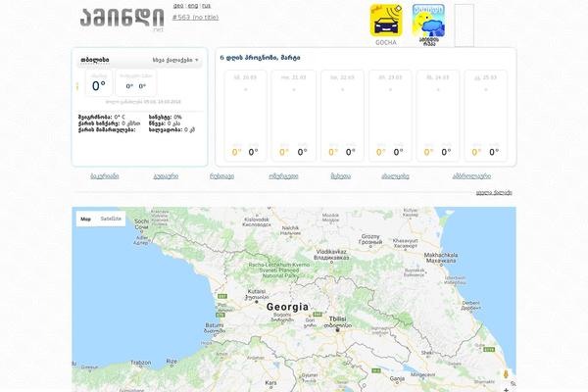Switch language to eng
Image resolution: width=588 pixels, height=392 pixels.
(x=193, y=6)
